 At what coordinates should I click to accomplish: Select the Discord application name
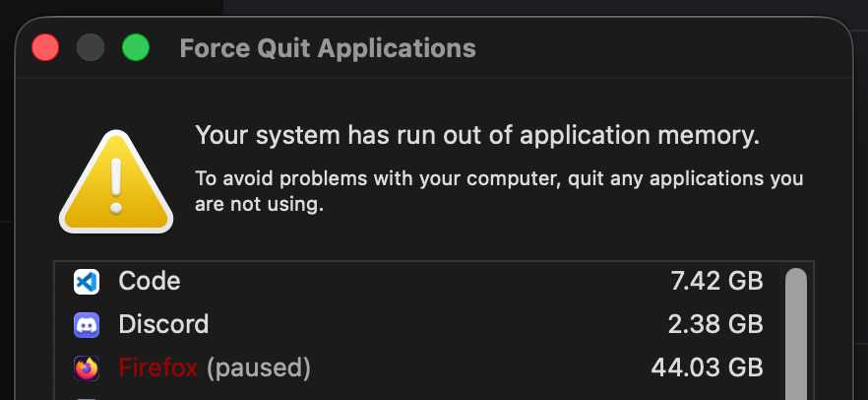163,324
